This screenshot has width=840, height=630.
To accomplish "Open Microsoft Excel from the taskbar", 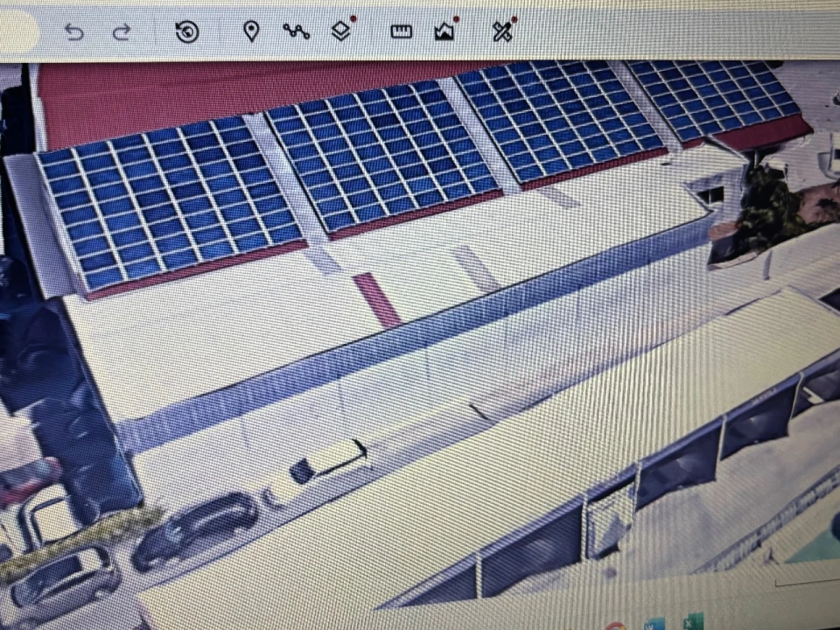I will coord(693,624).
